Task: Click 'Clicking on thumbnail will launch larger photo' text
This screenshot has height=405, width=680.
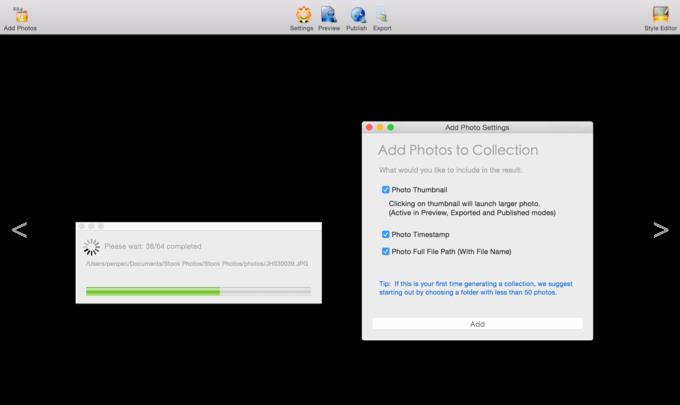Action: click(x=464, y=203)
